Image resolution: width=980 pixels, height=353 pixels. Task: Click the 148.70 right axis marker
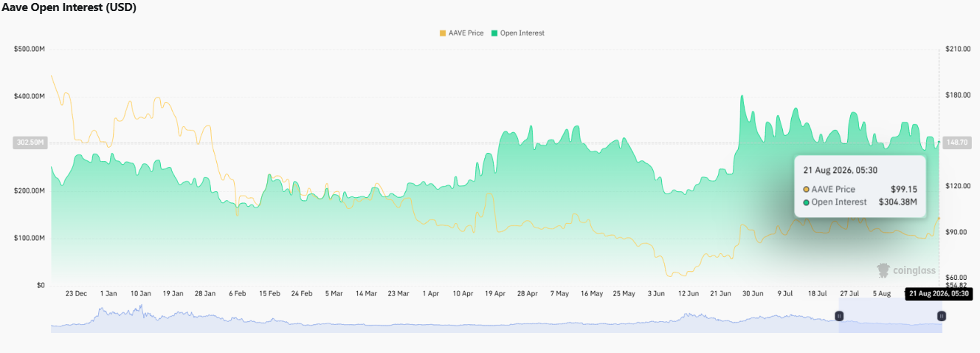956,143
